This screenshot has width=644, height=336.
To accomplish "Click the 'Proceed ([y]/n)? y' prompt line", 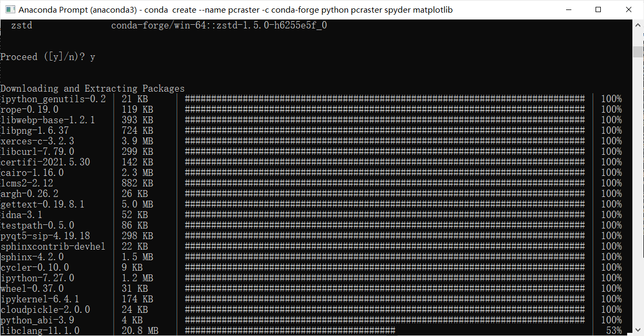I will (48, 57).
